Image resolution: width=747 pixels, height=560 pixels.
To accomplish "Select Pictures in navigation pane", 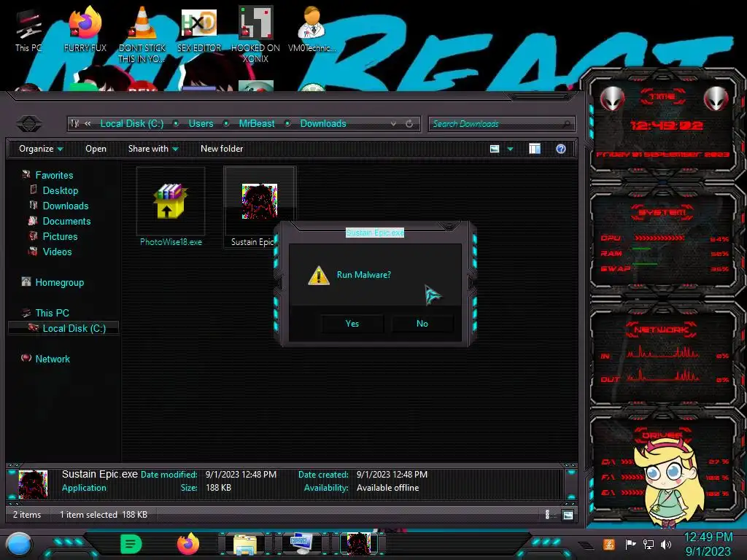I will (x=60, y=236).
